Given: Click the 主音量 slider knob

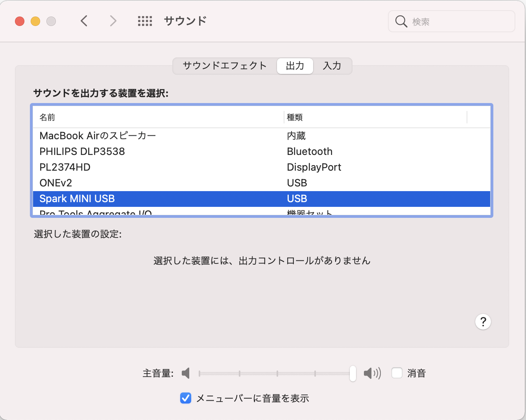Looking at the screenshot, I should pyautogui.click(x=353, y=373).
